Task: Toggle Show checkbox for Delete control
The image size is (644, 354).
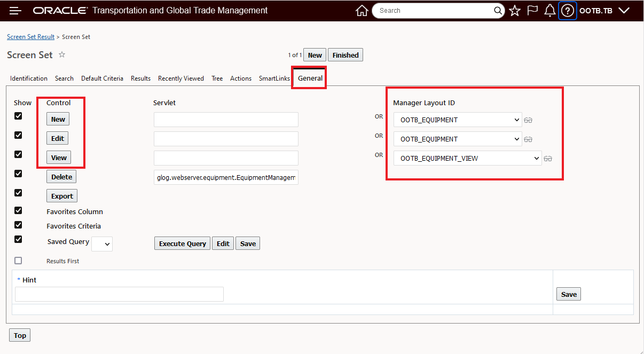Action: coord(18,174)
